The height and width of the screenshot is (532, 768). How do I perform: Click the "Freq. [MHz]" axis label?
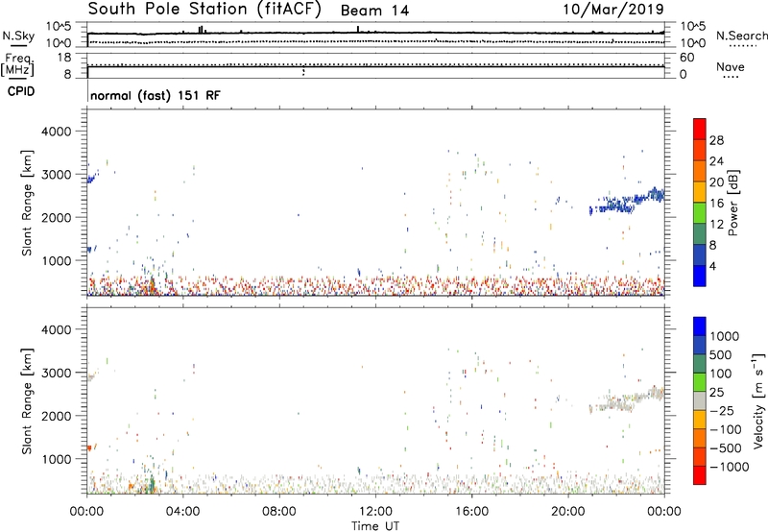[x=18, y=65]
